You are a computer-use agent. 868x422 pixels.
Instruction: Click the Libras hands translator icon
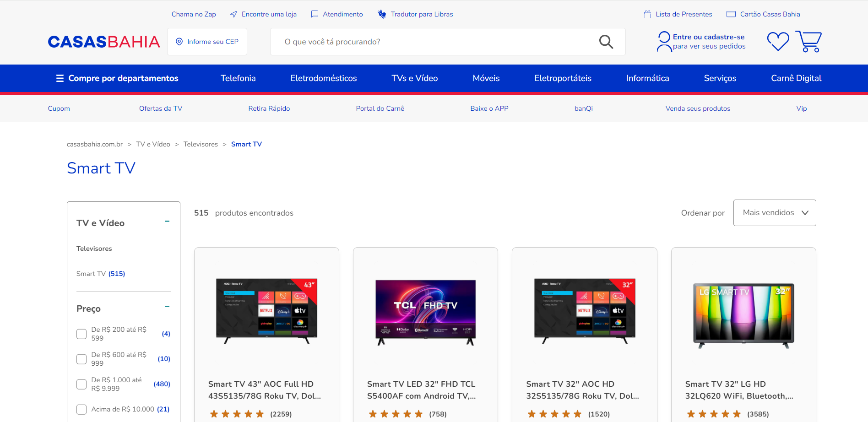tap(382, 14)
